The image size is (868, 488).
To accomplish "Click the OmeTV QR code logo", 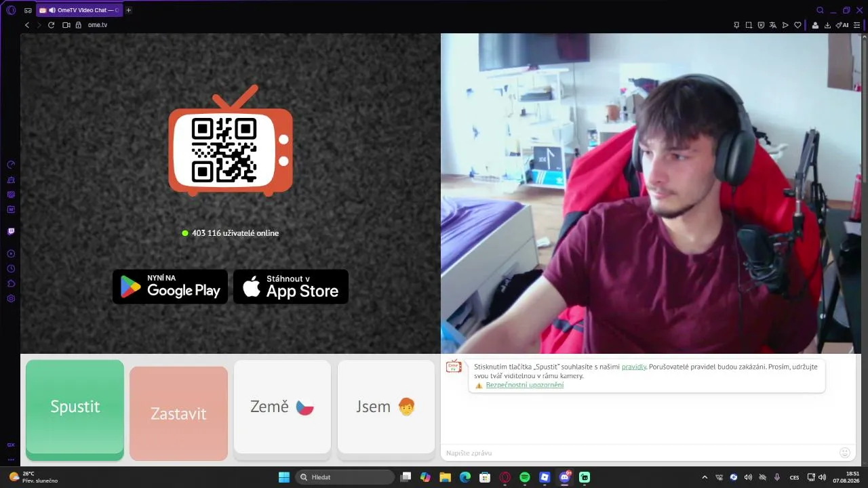I will coord(231,141).
